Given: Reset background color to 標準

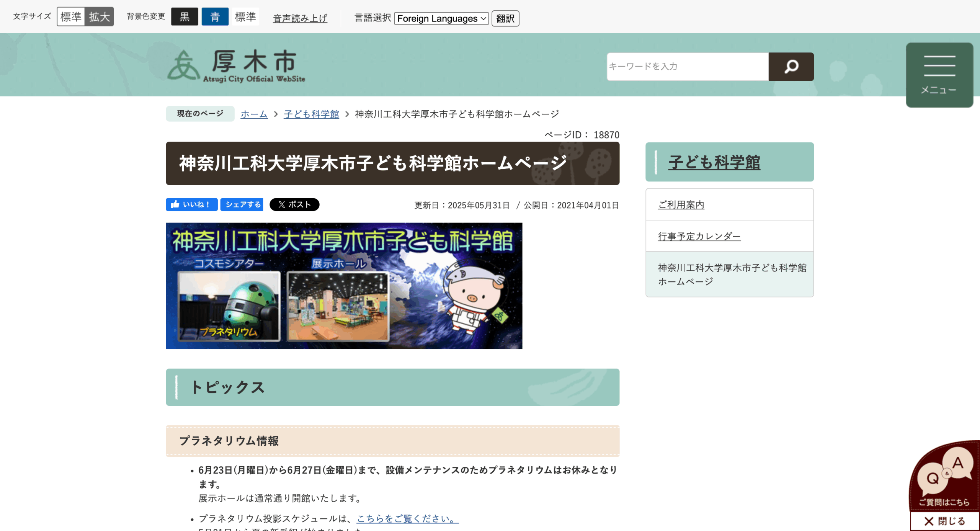Looking at the screenshot, I should [245, 17].
